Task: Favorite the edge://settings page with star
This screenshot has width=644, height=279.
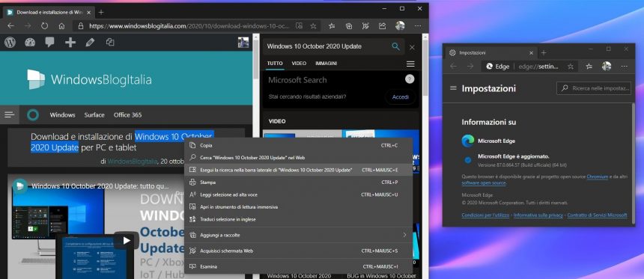Action: [x=571, y=67]
